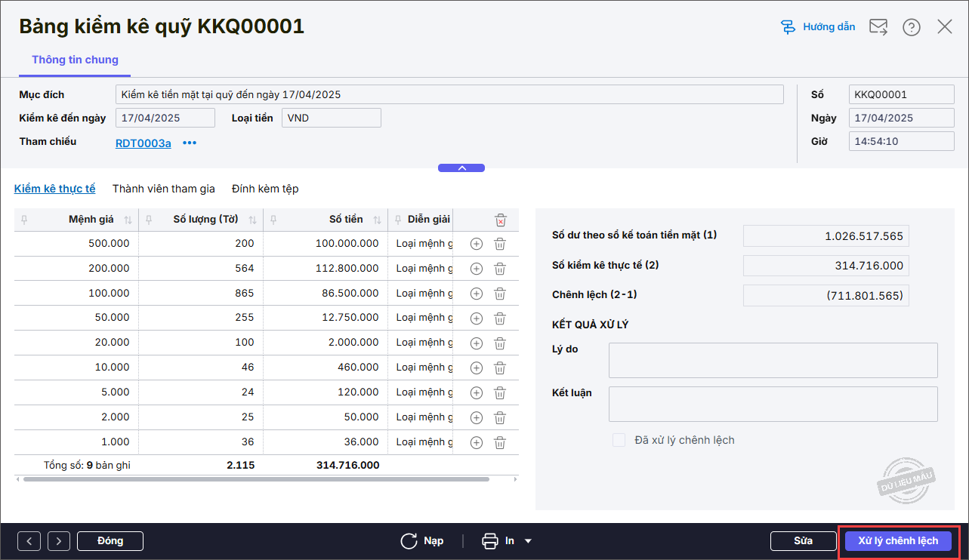This screenshot has height=560, width=969.
Task: Select the Thông tin chung tab
Action: [x=75, y=60]
